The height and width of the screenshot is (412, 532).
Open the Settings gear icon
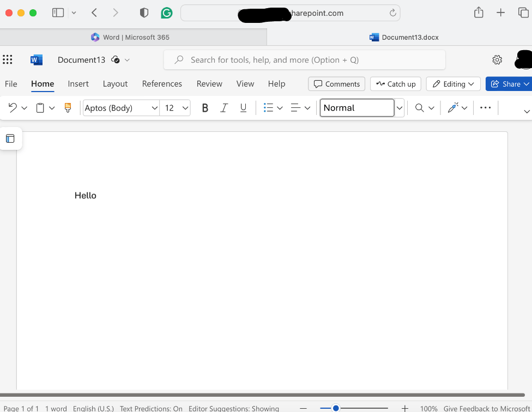tap(497, 60)
